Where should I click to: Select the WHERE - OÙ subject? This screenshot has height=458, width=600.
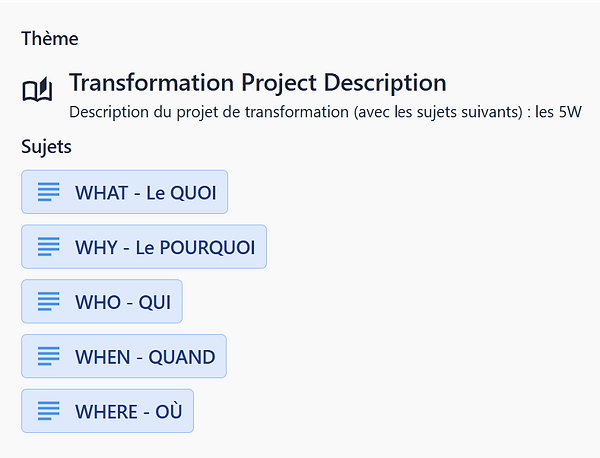click(x=128, y=411)
